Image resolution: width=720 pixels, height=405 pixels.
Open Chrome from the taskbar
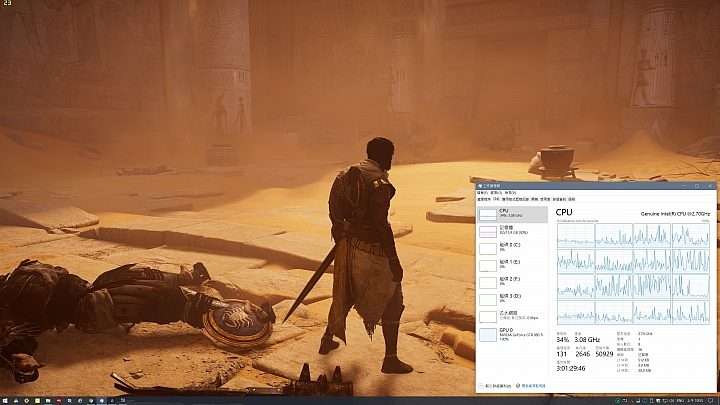pyautogui.click(x=91, y=401)
